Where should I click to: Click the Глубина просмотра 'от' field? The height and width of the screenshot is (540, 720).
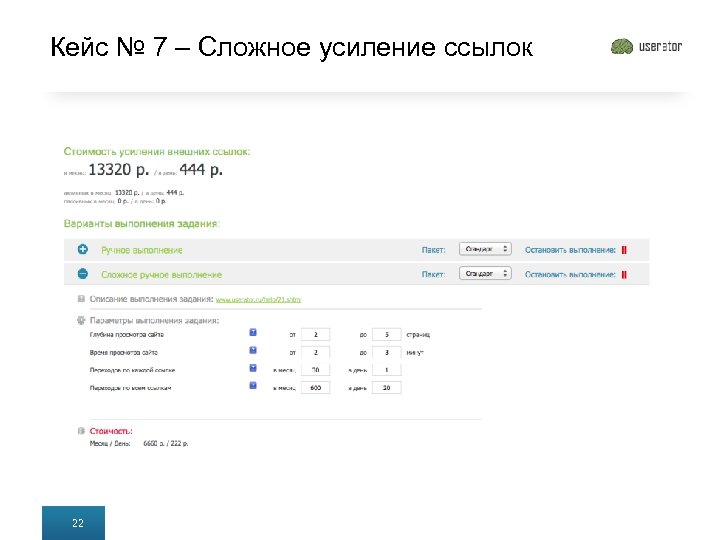pos(315,334)
